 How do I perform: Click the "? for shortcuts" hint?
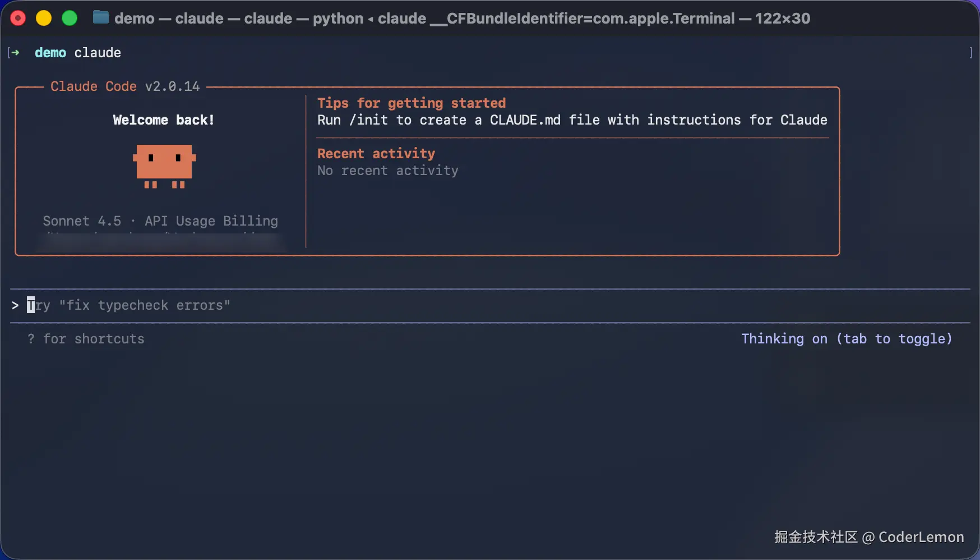pos(86,339)
